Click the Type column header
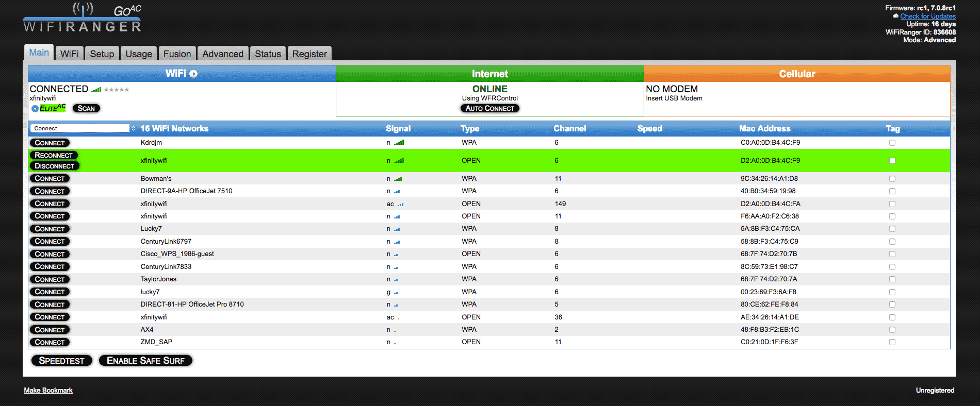The width and height of the screenshot is (980, 406). 470,129
